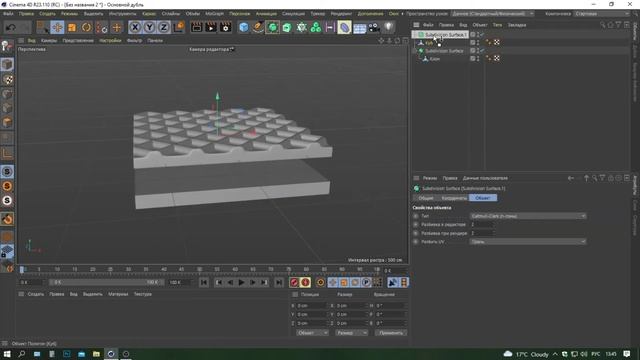Toggle autokeying red button
640x360 pixels.
click(305, 282)
